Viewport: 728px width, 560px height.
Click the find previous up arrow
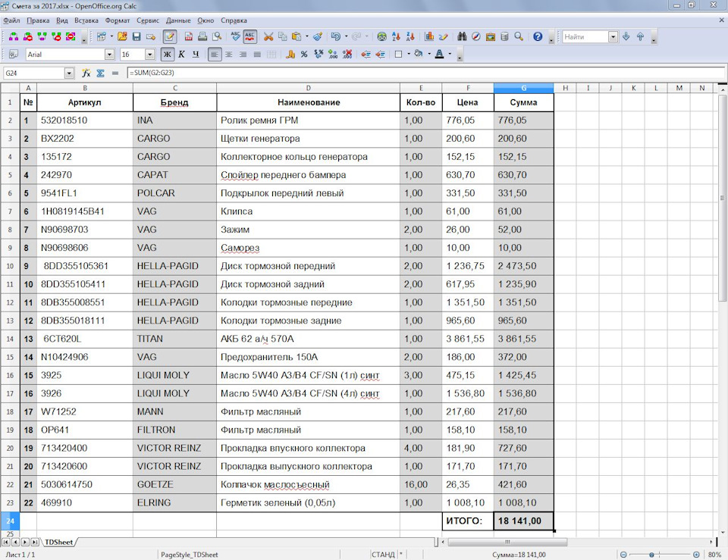point(640,36)
